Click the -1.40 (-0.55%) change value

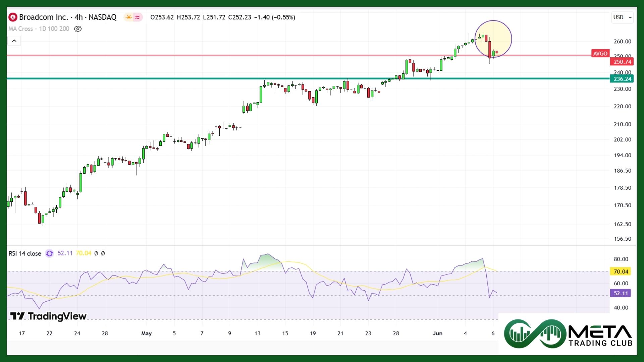[x=275, y=17]
